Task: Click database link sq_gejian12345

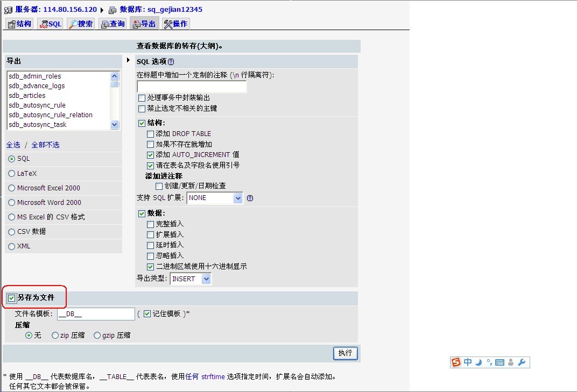Action: pos(175,10)
